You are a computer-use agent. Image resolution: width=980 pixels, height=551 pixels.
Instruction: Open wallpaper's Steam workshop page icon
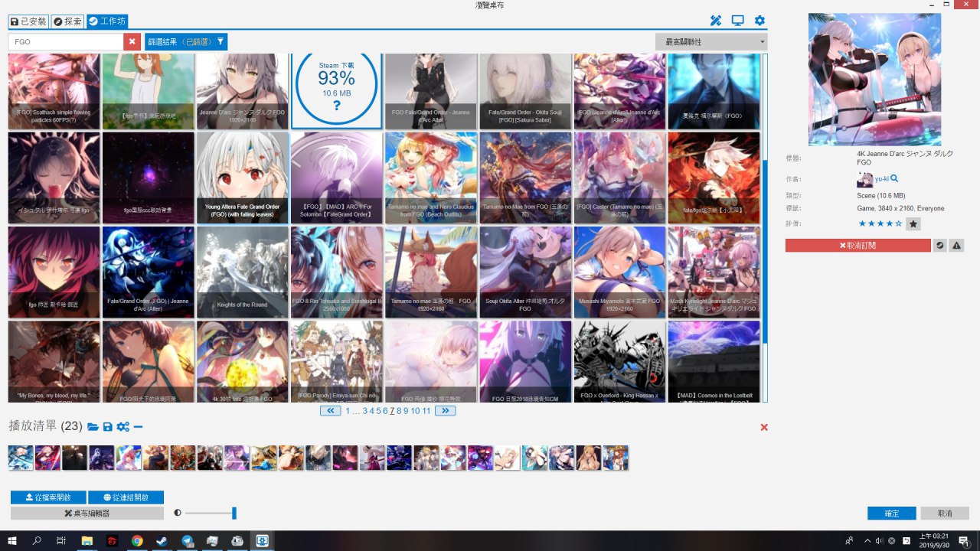tap(940, 246)
